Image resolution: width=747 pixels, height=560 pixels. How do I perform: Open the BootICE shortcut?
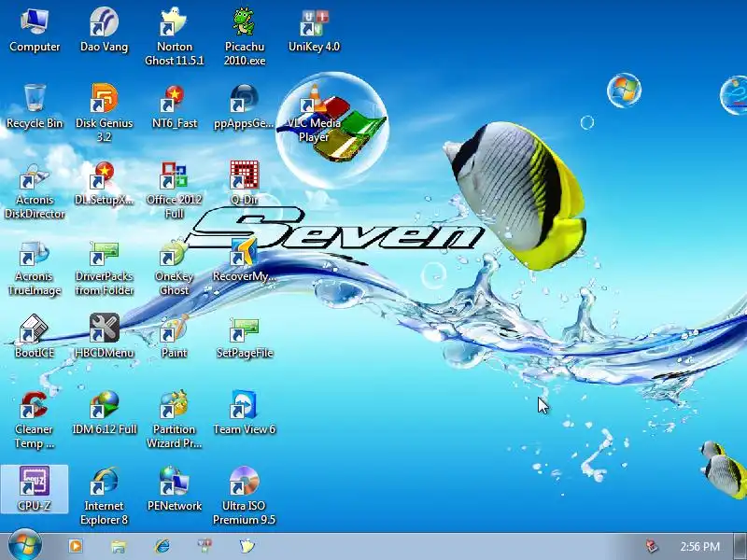(35, 337)
